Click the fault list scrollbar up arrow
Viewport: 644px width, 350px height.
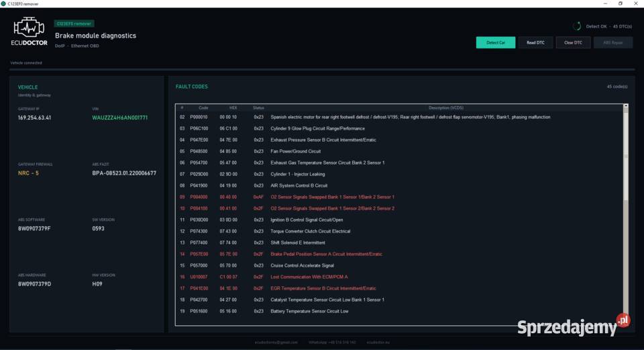pyautogui.click(x=625, y=106)
